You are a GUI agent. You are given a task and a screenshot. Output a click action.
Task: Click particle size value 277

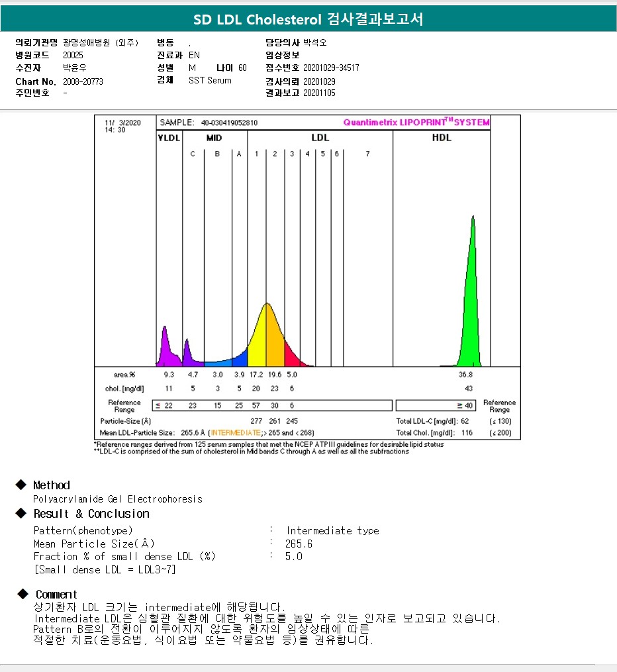click(x=256, y=421)
